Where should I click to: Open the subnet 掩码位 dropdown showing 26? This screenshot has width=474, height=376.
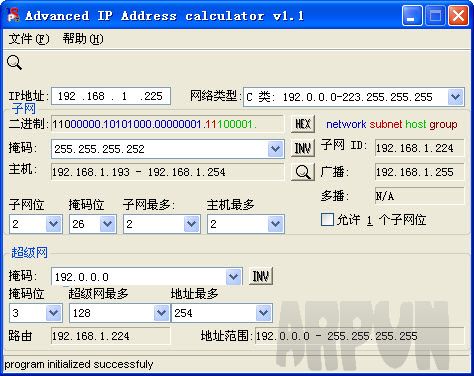pos(107,224)
